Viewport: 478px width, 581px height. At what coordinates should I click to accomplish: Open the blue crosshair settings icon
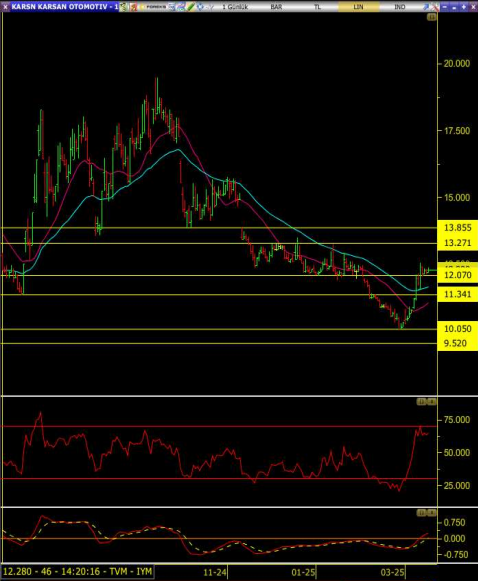click(200, 7)
